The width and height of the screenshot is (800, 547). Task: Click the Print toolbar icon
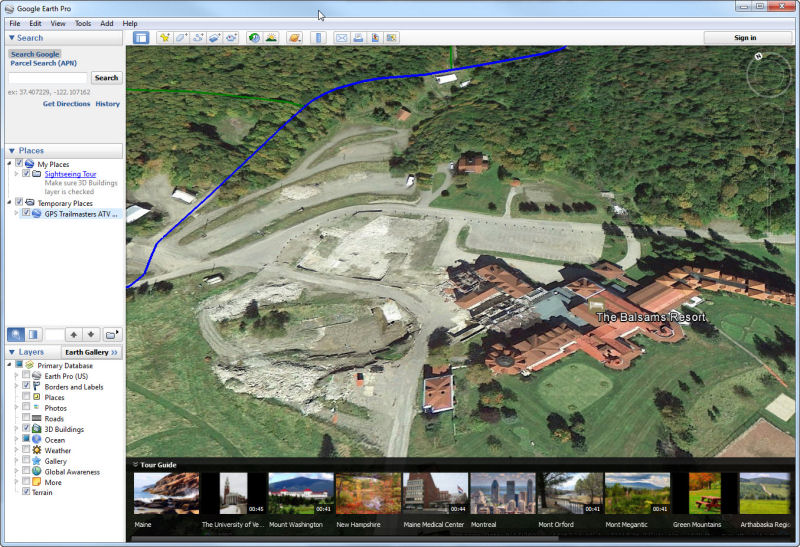(358, 38)
